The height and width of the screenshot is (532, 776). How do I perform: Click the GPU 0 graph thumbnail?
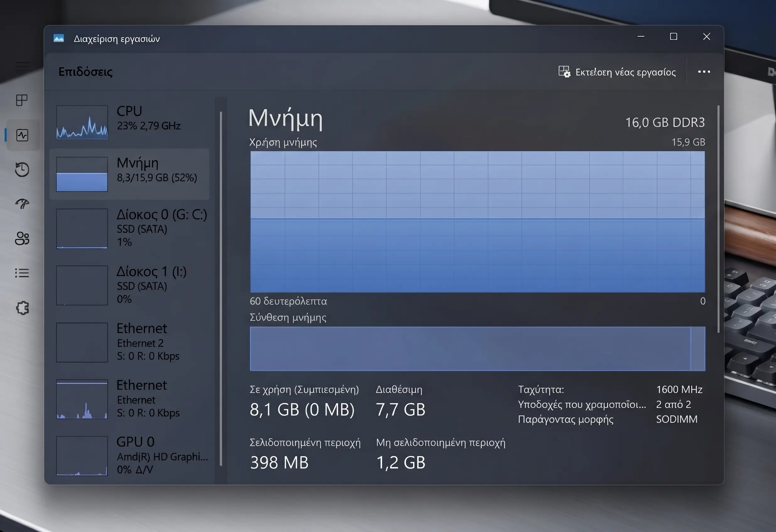point(82,455)
